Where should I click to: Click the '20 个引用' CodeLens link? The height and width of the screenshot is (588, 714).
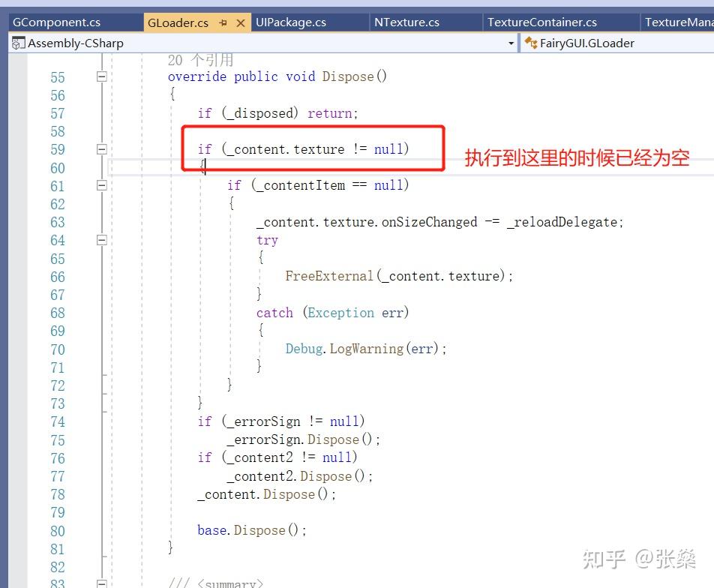200,60
